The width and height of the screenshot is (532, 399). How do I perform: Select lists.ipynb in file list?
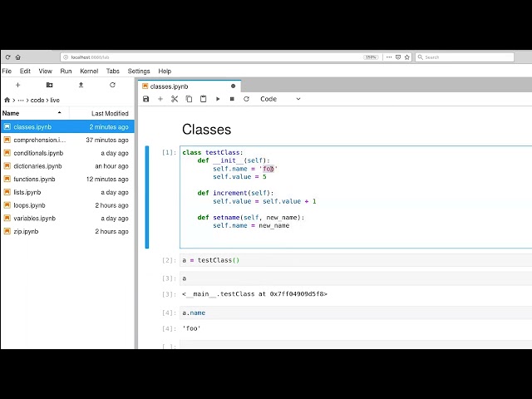[67, 192]
